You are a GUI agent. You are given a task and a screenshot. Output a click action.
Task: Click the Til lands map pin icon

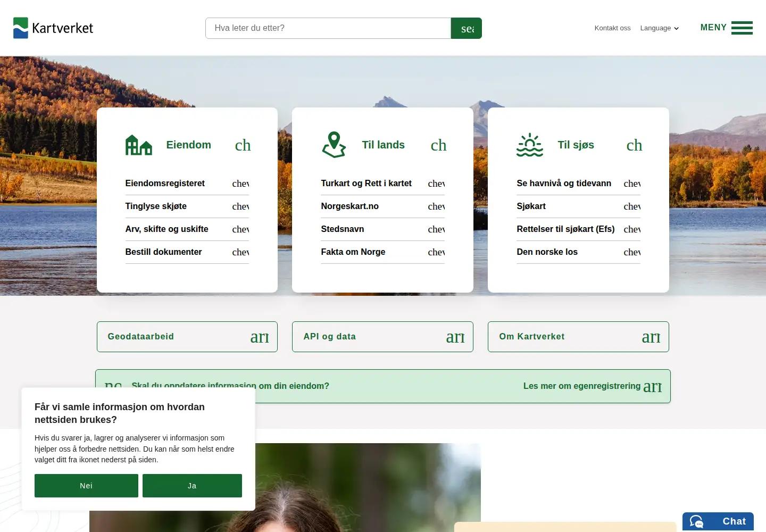click(334, 145)
